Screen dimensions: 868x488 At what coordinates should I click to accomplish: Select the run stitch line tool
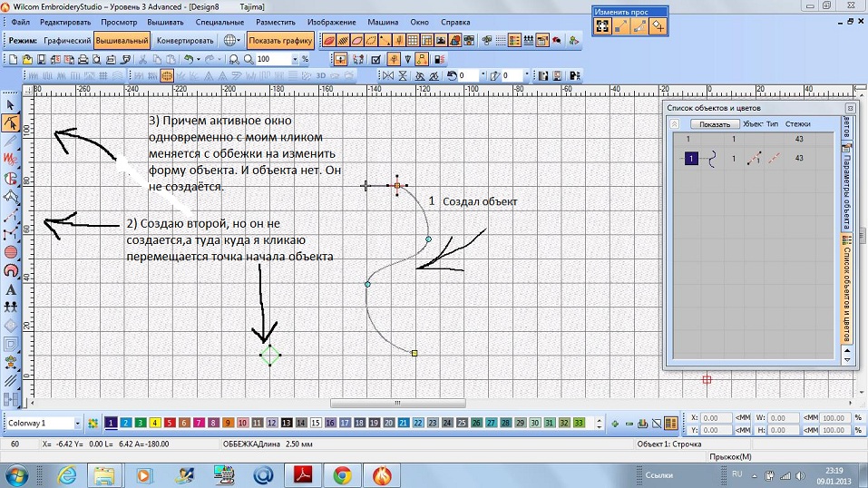(x=11, y=216)
